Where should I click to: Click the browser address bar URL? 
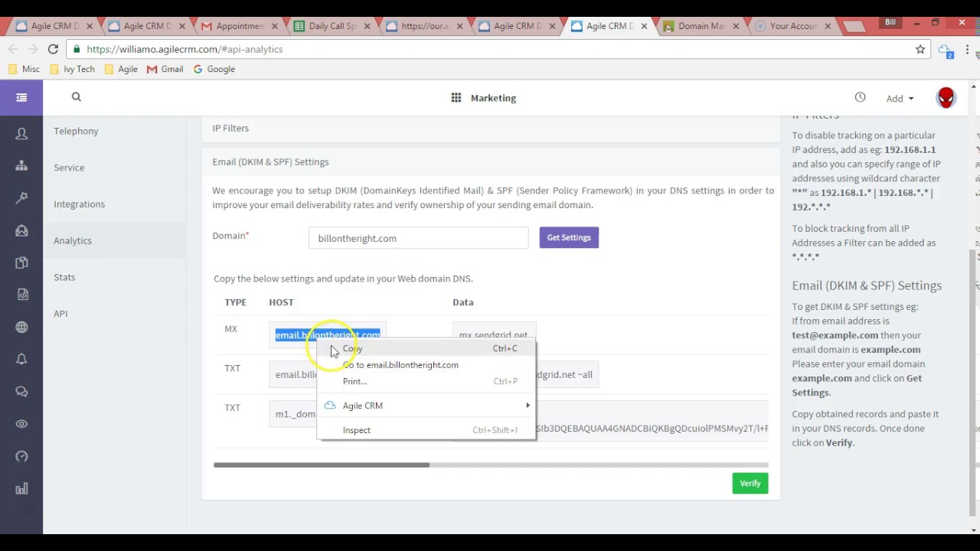(x=185, y=49)
